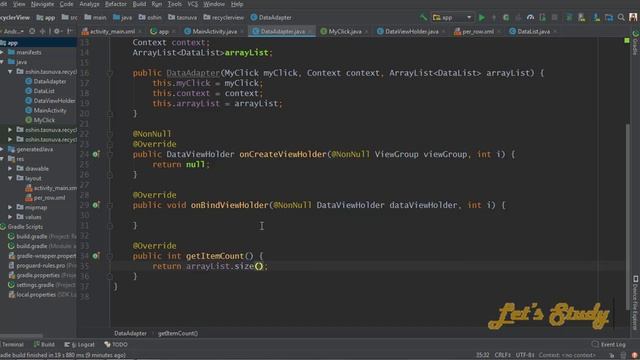Close the MyClick.java tab
The width and height of the screenshot is (640, 360).
click(367, 31)
